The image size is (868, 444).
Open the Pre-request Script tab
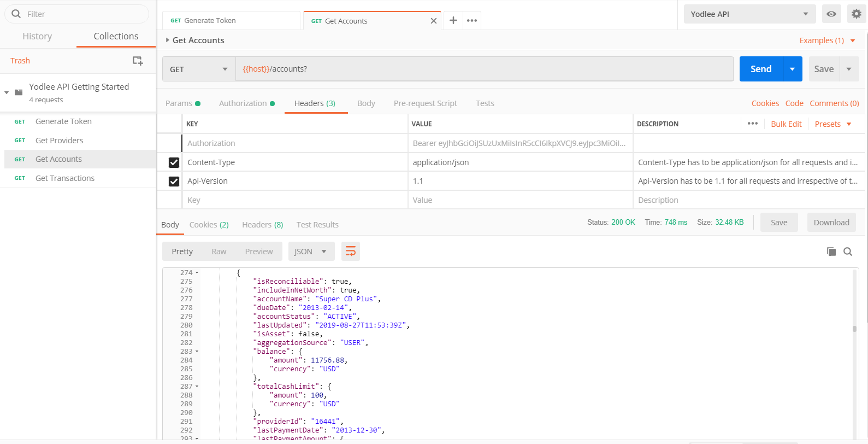pyautogui.click(x=426, y=103)
